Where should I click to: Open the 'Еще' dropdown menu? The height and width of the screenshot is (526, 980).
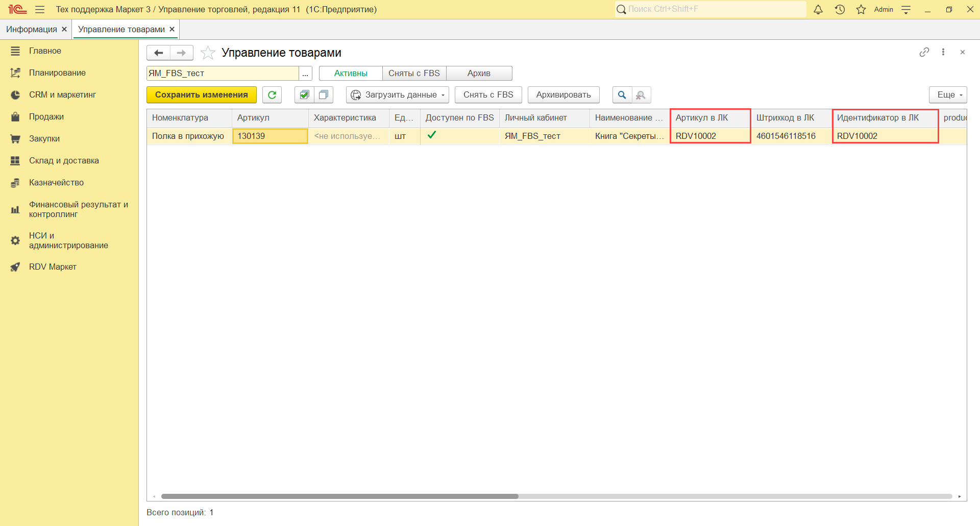[948, 95]
